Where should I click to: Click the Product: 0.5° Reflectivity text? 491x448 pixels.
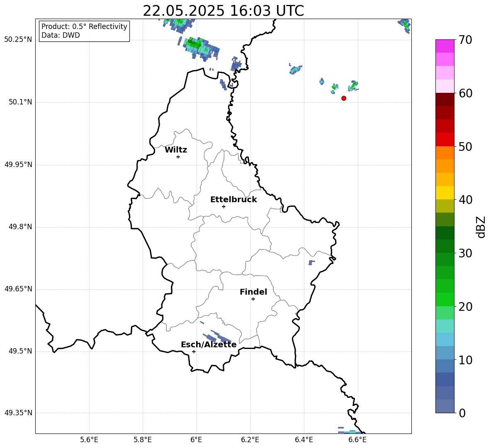pyautogui.click(x=84, y=27)
